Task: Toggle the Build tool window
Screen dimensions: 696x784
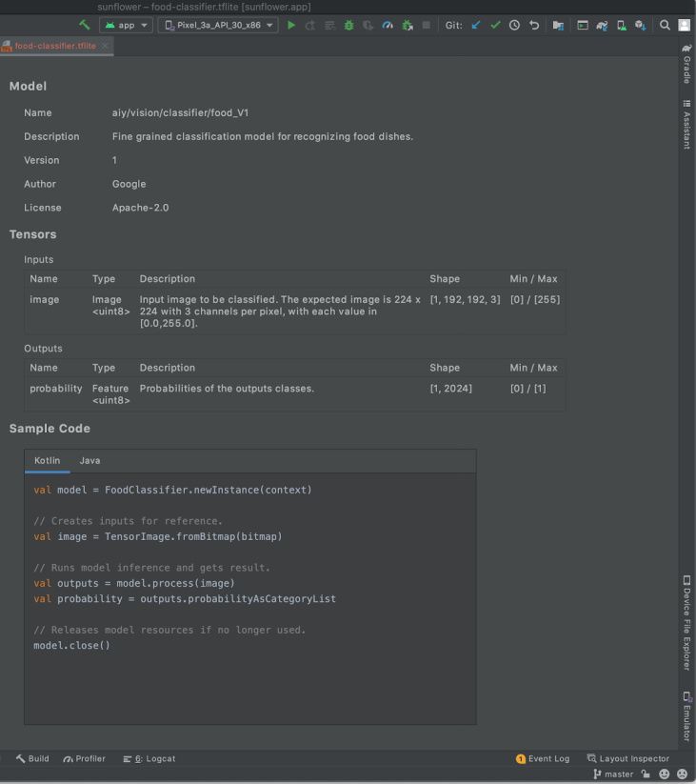Action: coord(31,758)
